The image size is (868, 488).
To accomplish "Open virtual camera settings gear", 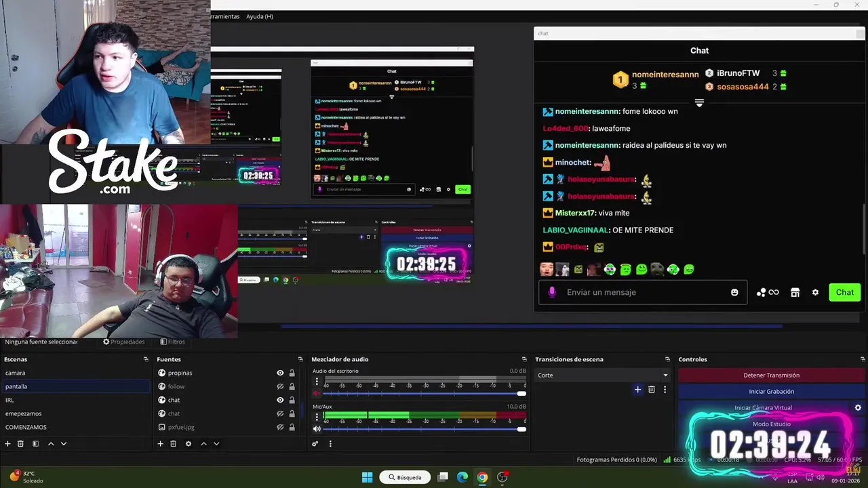I will (858, 408).
